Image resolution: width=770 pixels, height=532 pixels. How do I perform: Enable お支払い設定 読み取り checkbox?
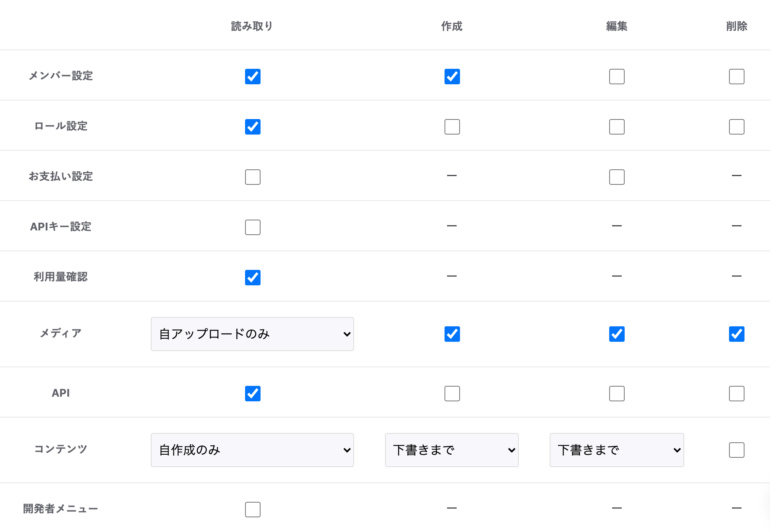[253, 177]
